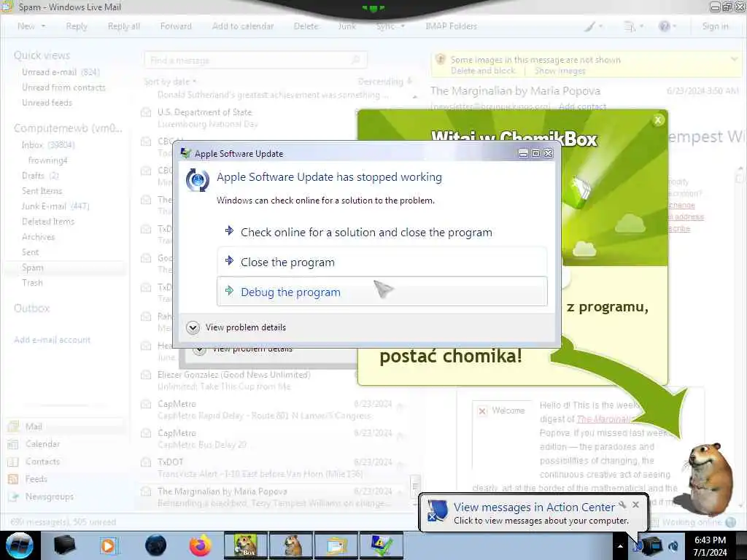This screenshot has height=560, width=747.
Task: Click IMAP Folders in Live Mail toolbar
Action: [x=451, y=26]
